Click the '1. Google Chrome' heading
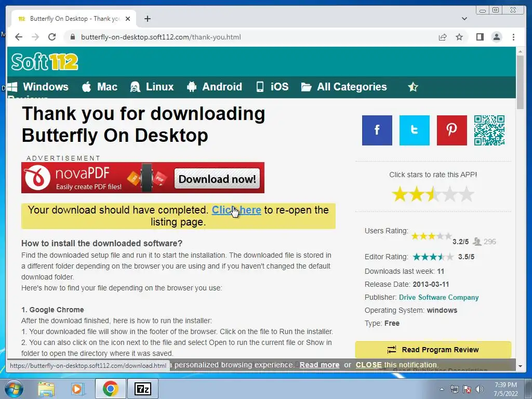 [x=52, y=310]
